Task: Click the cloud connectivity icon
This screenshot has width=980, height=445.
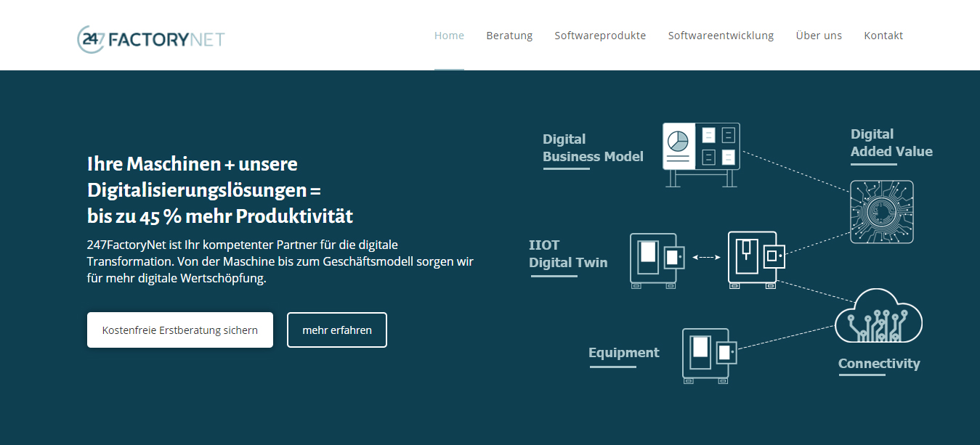Action: 878,317
